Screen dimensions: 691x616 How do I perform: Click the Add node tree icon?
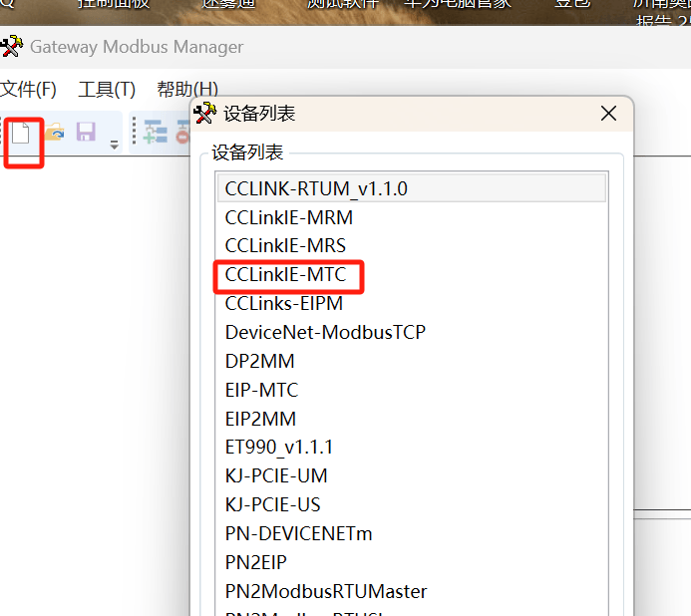click(x=156, y=132)
